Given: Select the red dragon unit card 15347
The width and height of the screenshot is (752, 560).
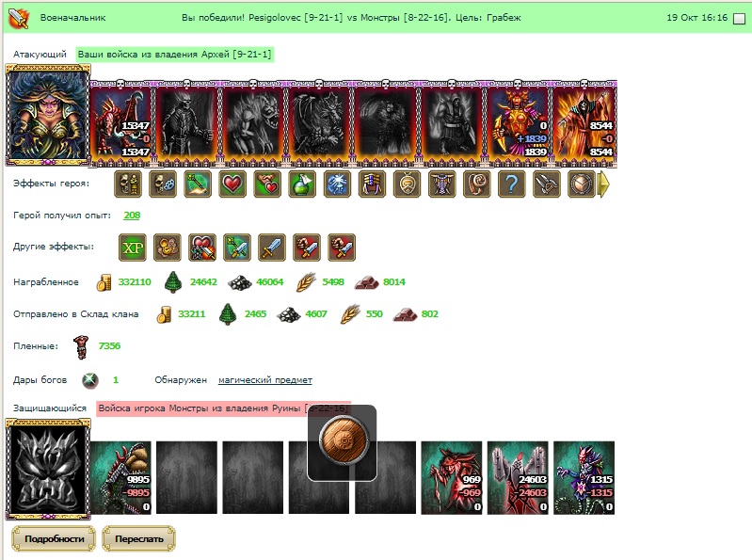Looking at the screenshot, I should click(120, 122).
